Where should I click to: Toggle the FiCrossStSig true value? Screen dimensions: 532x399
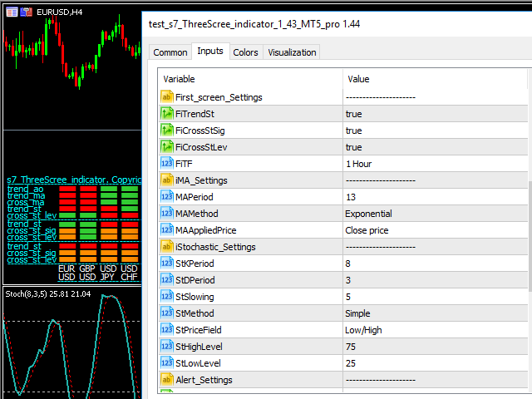point(432,131)
